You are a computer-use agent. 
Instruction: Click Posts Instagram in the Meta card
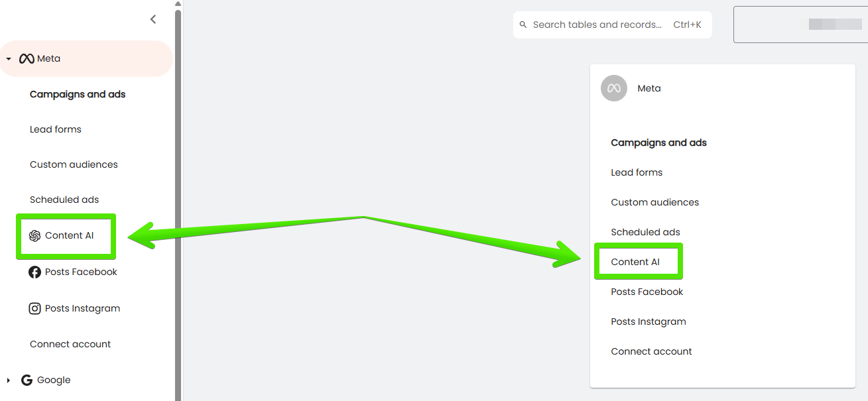649,321
